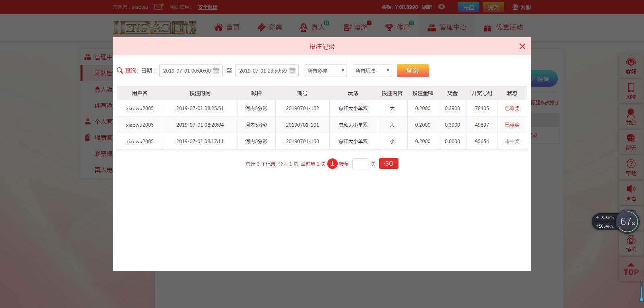Toggle balance visibility eye icon

point(442,7)
